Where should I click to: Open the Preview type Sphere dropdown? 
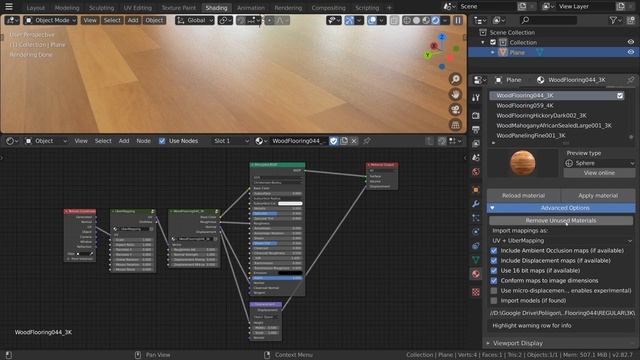tap(599, 163)
